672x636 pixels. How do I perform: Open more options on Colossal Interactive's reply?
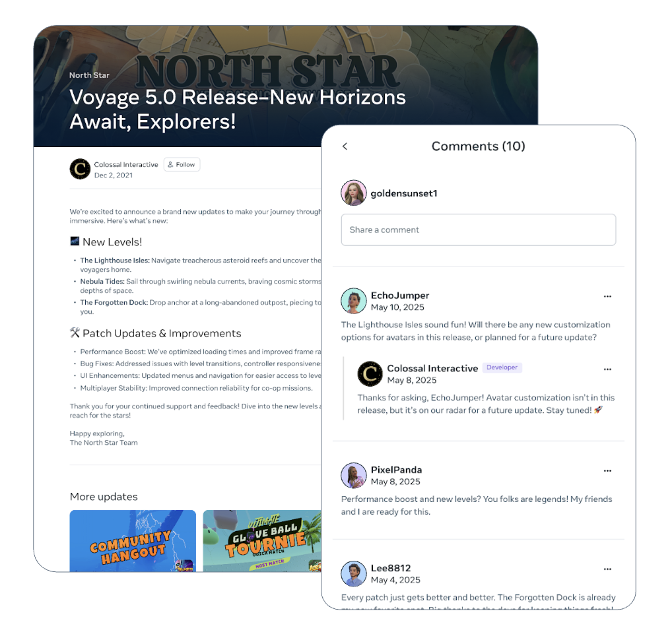607,369
